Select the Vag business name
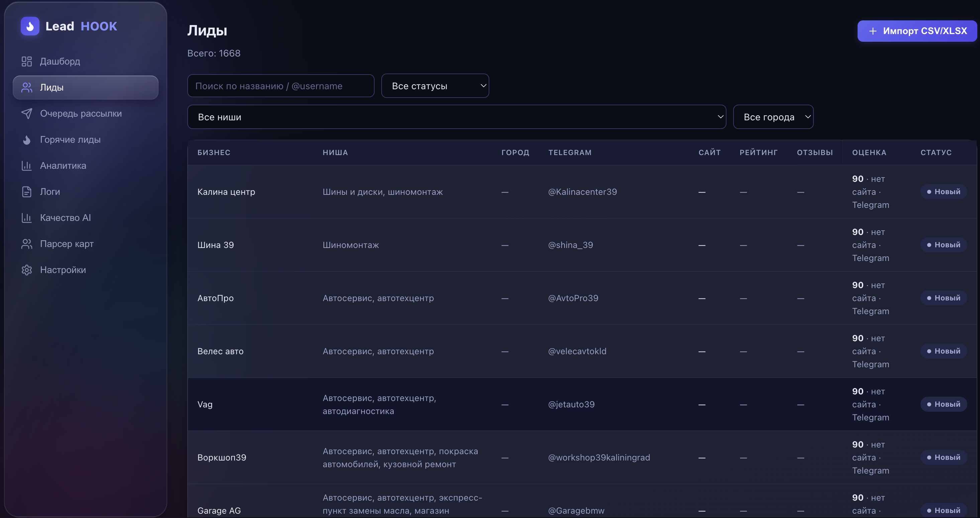This screenshot has height=518, width=980. point(205,404)
